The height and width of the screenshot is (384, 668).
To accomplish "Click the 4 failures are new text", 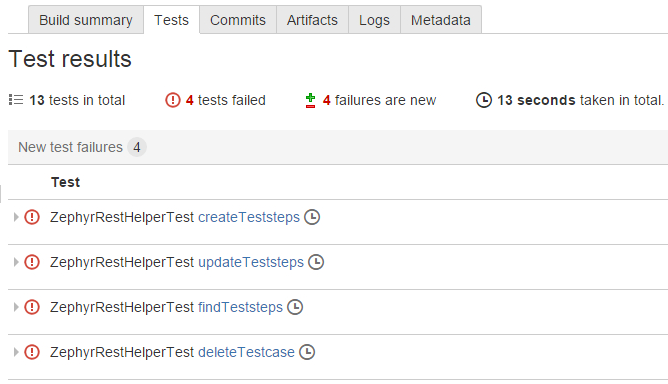I will (x=380, y=100).
